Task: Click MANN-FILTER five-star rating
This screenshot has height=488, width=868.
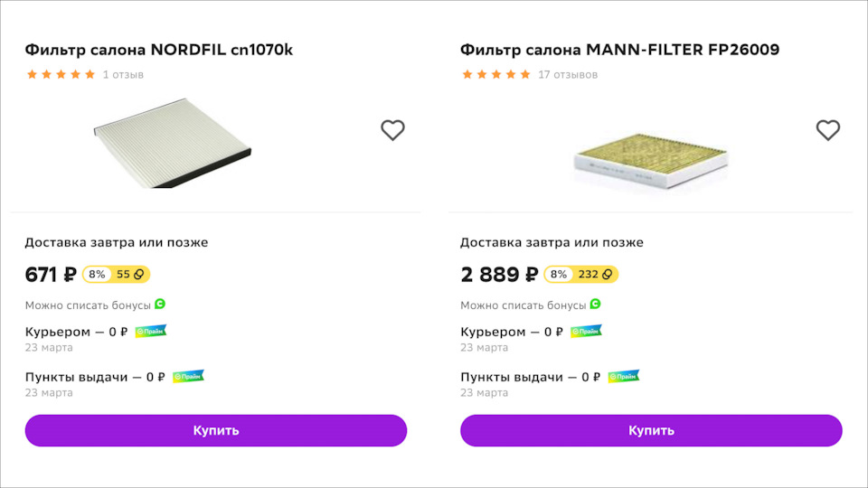Action: point(496,75)
